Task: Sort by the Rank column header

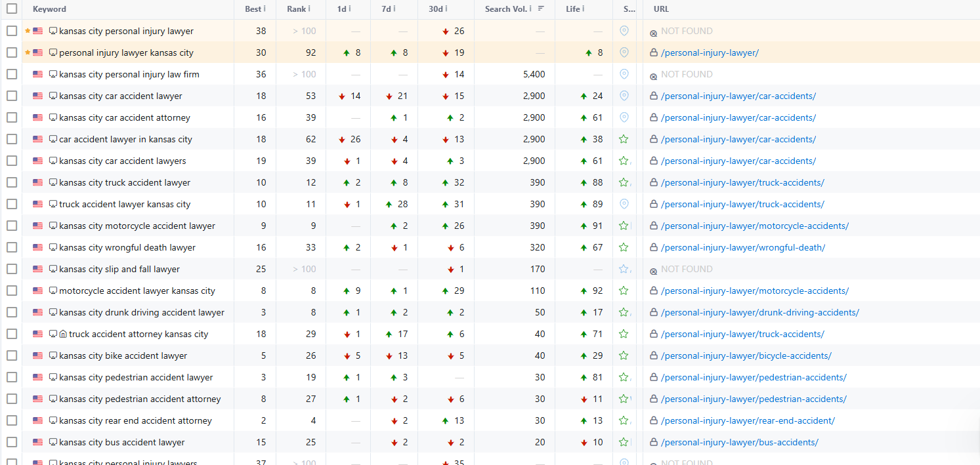Action: tap(296, 9)
